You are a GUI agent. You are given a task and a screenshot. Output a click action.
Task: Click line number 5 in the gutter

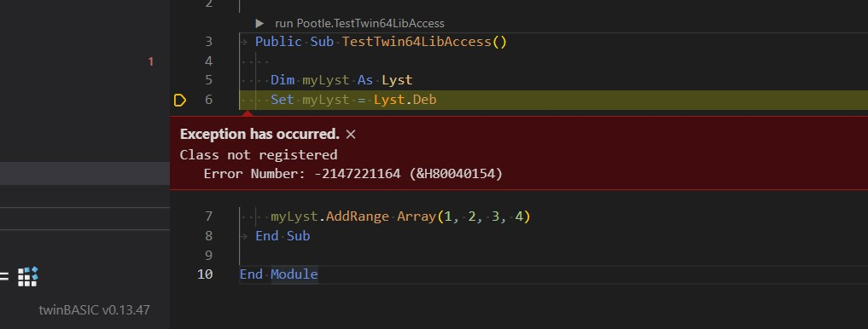point(208,80)
